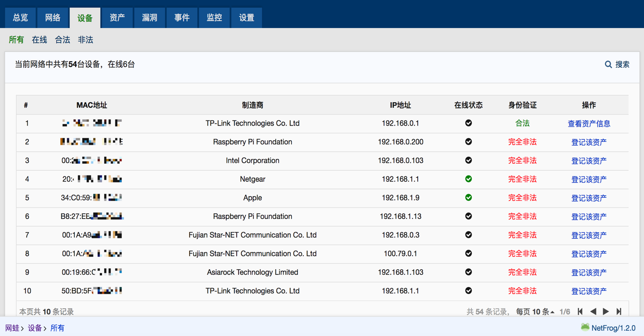Open the 事件 tab
The width and height of the screenshot is (644, 336).
click(182, 18)
